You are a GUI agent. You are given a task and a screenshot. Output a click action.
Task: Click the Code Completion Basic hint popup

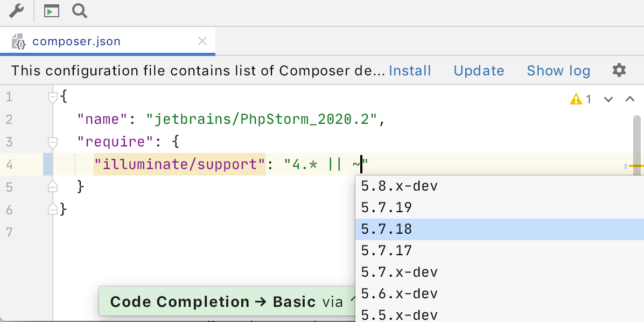pyautogui.click(x=227, y=302)
